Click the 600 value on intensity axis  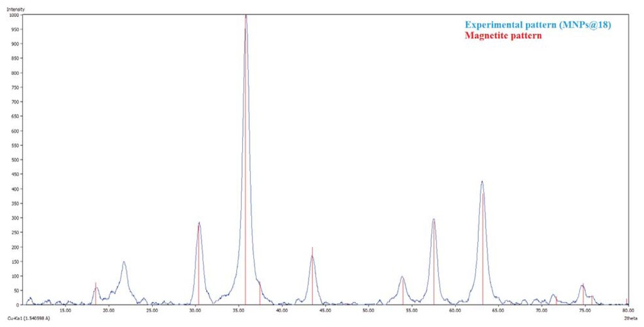pyautogui.click(x=16, y=131)
